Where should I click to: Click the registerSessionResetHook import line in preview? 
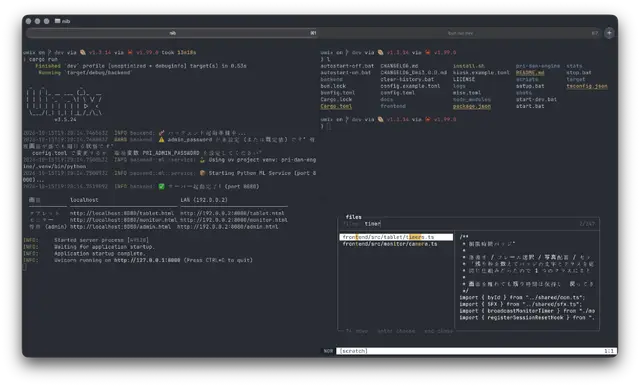point(527,317)
